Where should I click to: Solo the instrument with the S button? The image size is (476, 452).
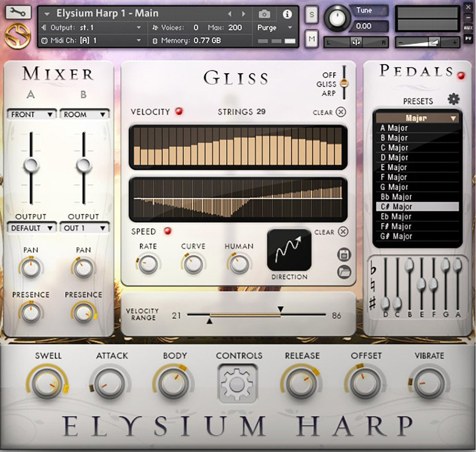(x=311, y=15)
